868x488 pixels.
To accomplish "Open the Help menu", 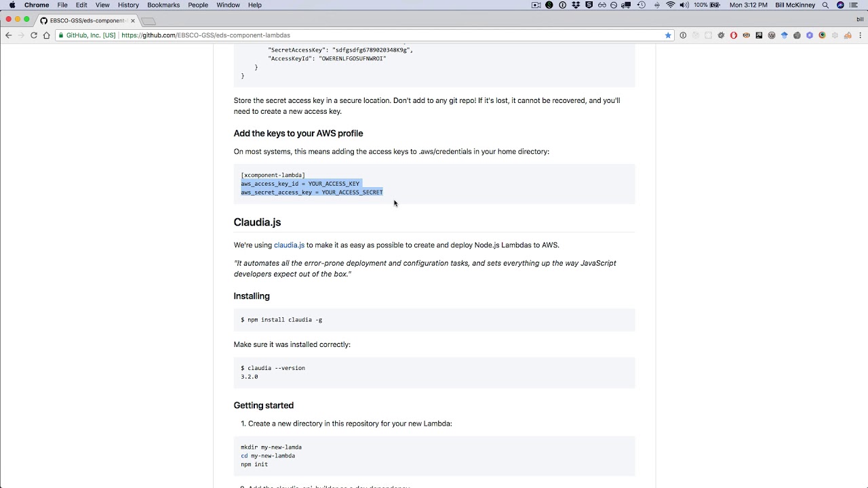I will pos(255,5).
